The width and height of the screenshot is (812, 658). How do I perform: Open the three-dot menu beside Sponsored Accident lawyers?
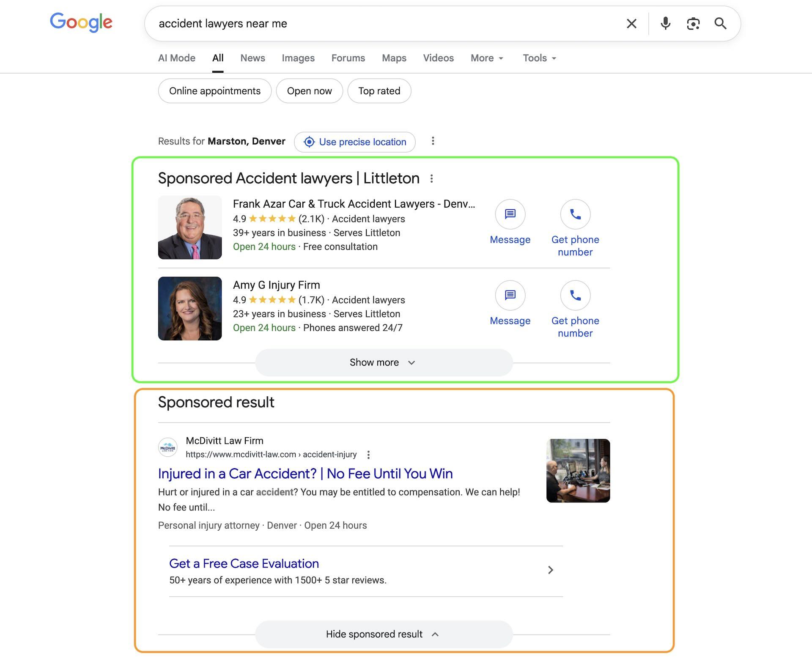[431, 178]
